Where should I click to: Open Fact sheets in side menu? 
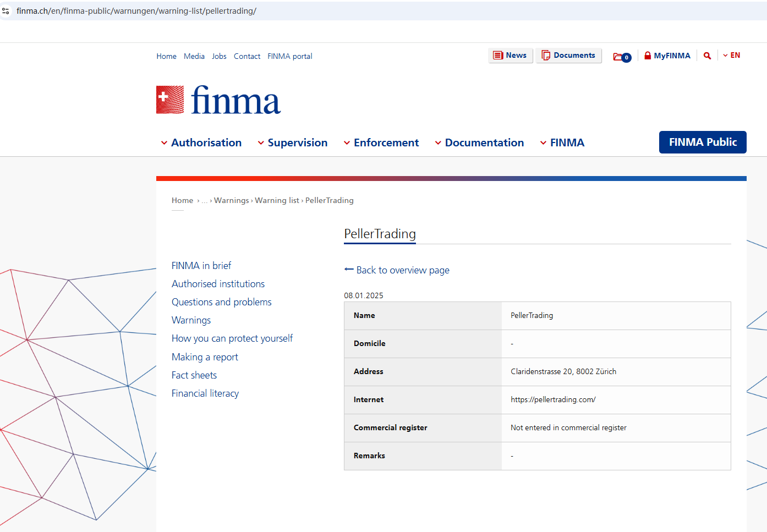tap(194, 375)
